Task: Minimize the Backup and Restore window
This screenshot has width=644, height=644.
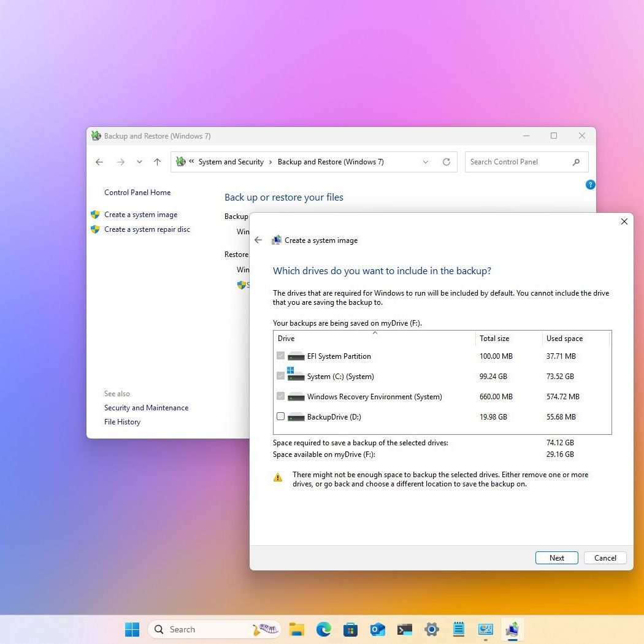Action: tap(526, 136)
